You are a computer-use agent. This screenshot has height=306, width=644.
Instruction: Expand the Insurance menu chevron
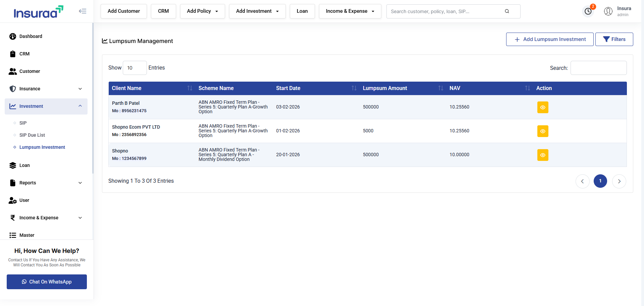[80, 89]
